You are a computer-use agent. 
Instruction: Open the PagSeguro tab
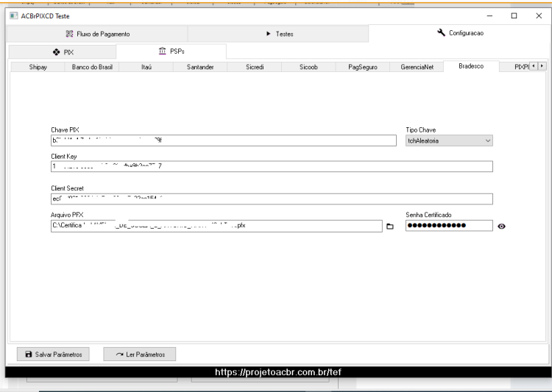[x=363, y=67]
